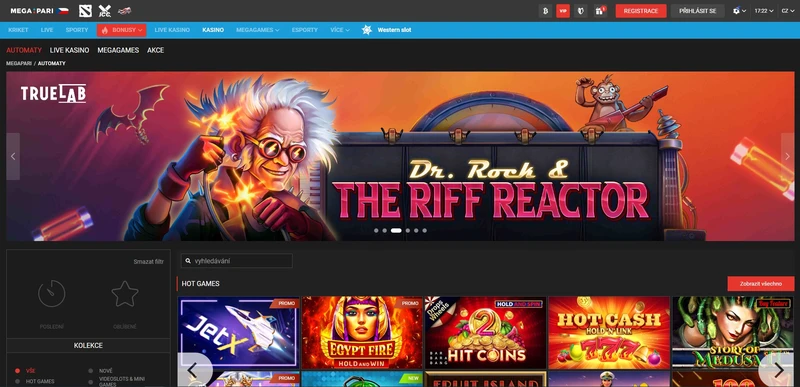Click the Western slot sheriff star icon
The width and height of the screenshot is (800, 387).
click(x=367, y=30)
